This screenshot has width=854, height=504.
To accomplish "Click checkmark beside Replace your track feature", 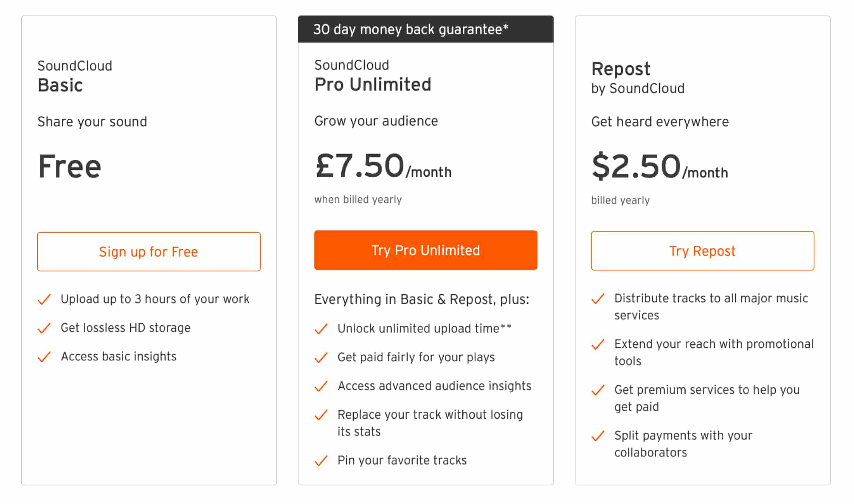I will click(x=321, y=415).
